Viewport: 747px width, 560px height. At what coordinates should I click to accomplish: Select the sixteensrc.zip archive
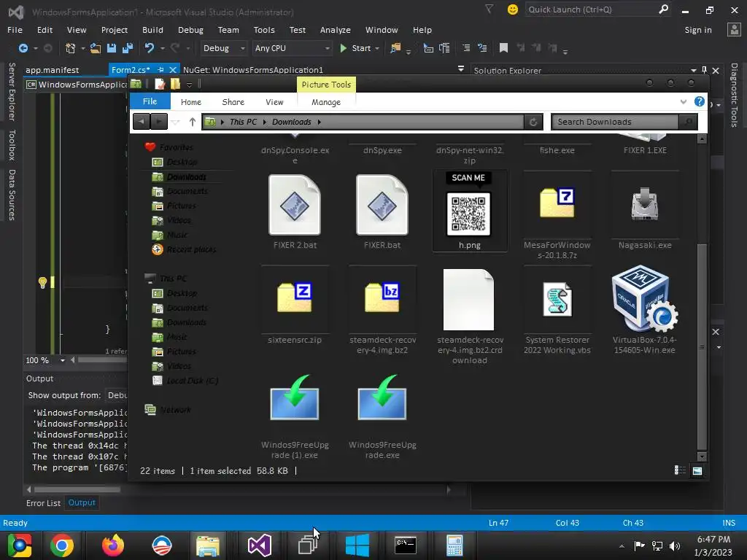tap(295, 305)
